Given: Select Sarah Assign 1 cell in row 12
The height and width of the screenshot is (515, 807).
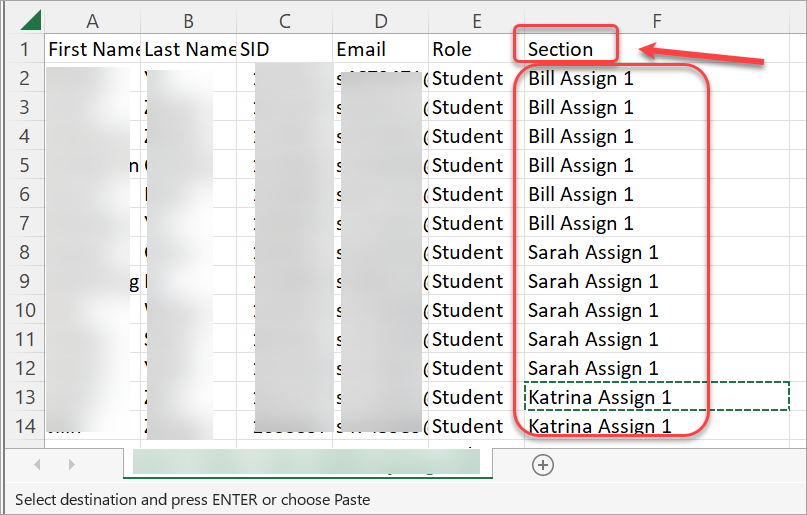Looking at the screenshot, I should click(x=657, y=367).
